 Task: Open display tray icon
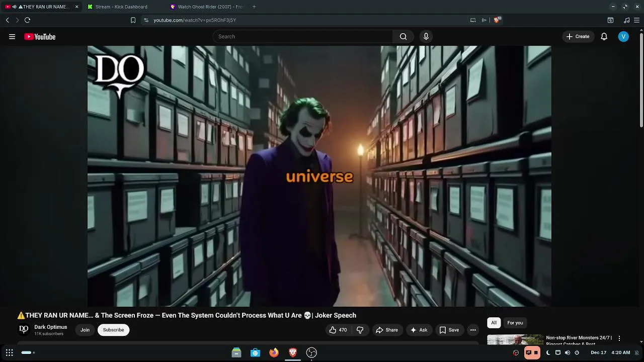point(558,352)
